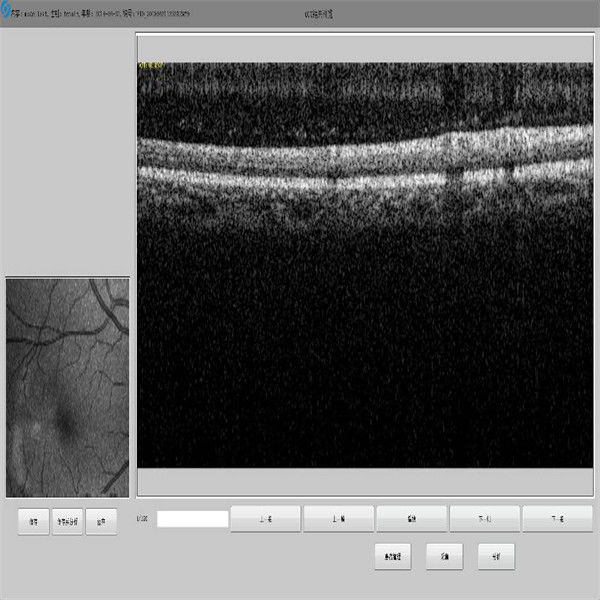Click the 上一组 previous-group button
The width and height of the screenshot is (600, 600).
point(266,519)
